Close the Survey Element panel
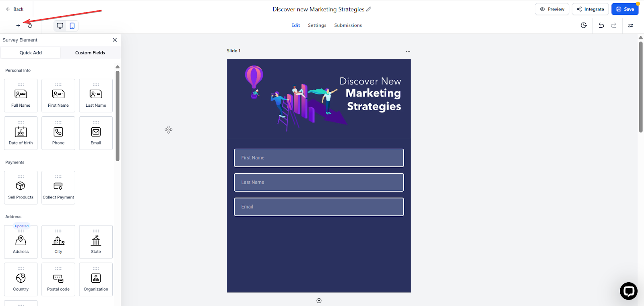 pyautogui.click(x=115, y=40)
